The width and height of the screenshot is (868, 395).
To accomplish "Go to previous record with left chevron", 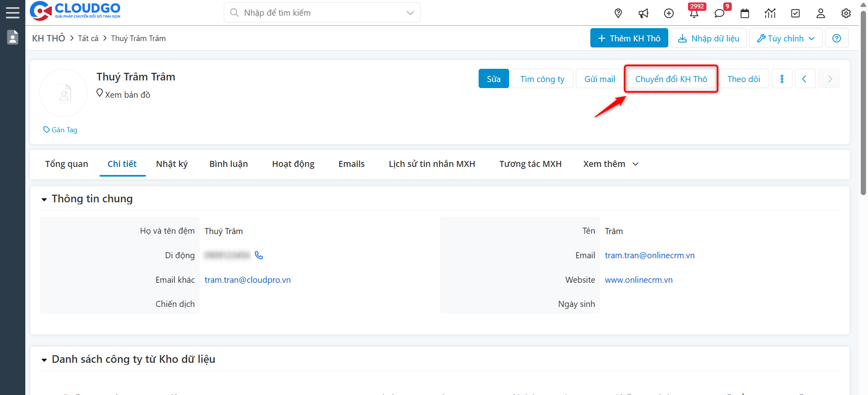I will point(804,79).
